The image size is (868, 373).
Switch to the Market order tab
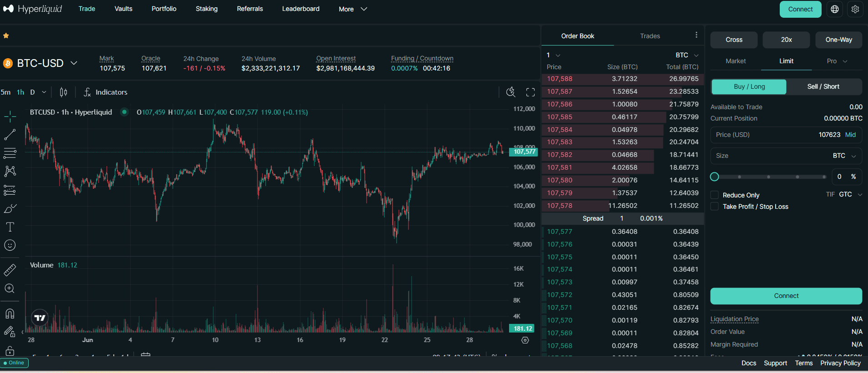point(736,61)
